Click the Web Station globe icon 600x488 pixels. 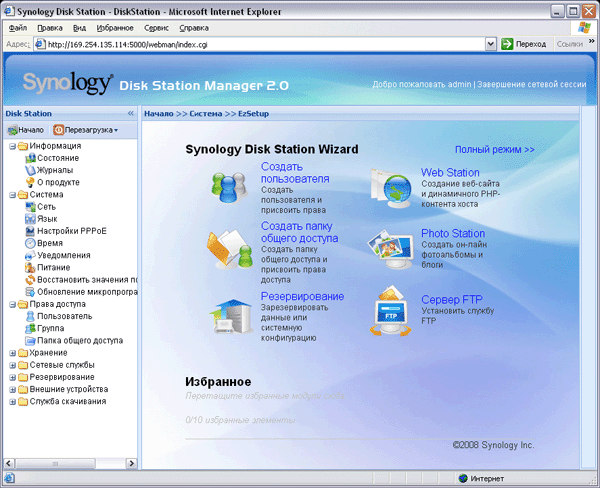pos(391,186)
